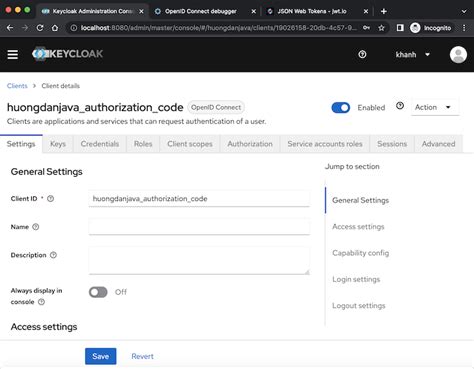Open the help icon in header

[x=362, y=54]
